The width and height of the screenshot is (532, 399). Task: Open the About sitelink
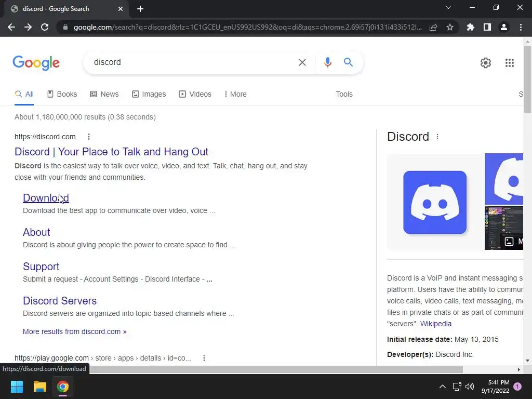pyautogui.click(x=36, y=232)
